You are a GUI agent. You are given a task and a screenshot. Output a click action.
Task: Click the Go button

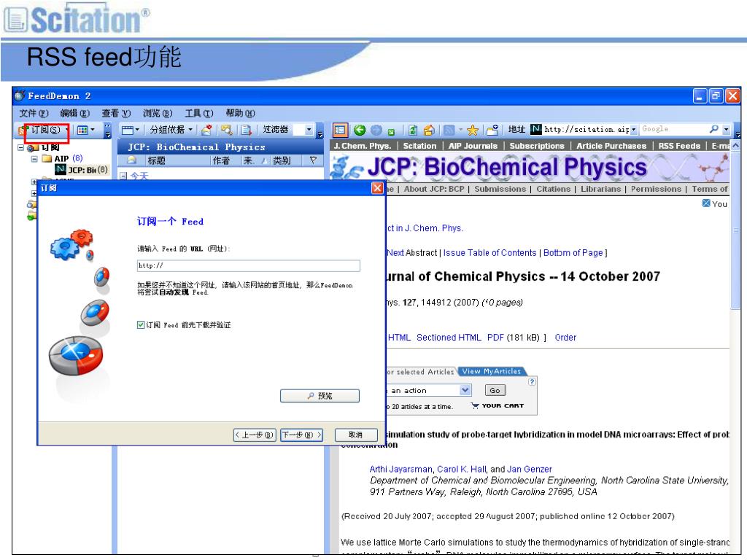pos(495,391)
